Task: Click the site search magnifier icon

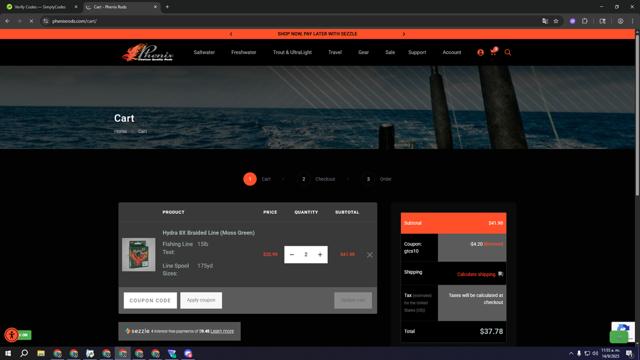Action: click(x=508, y=52)
